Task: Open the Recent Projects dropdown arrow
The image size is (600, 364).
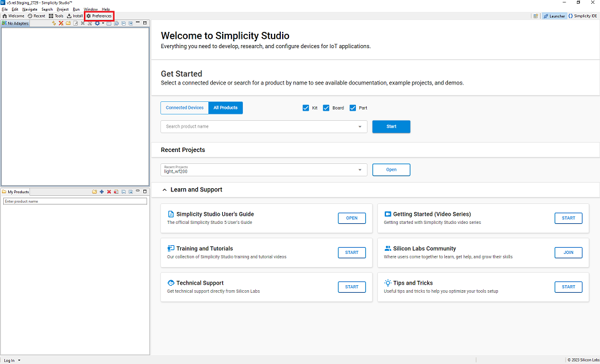Action: (x=360, y=169)
